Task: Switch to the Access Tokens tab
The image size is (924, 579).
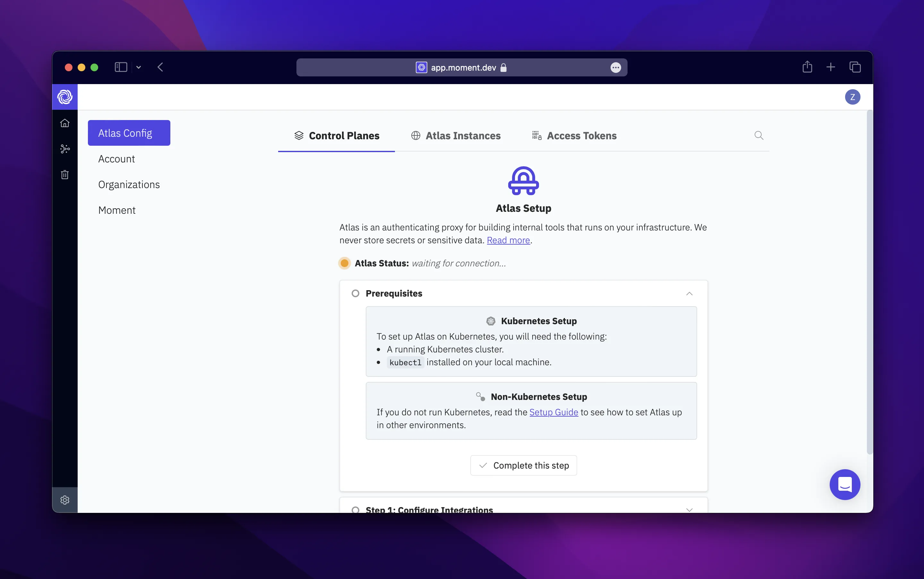Action: tap(574, 135)
